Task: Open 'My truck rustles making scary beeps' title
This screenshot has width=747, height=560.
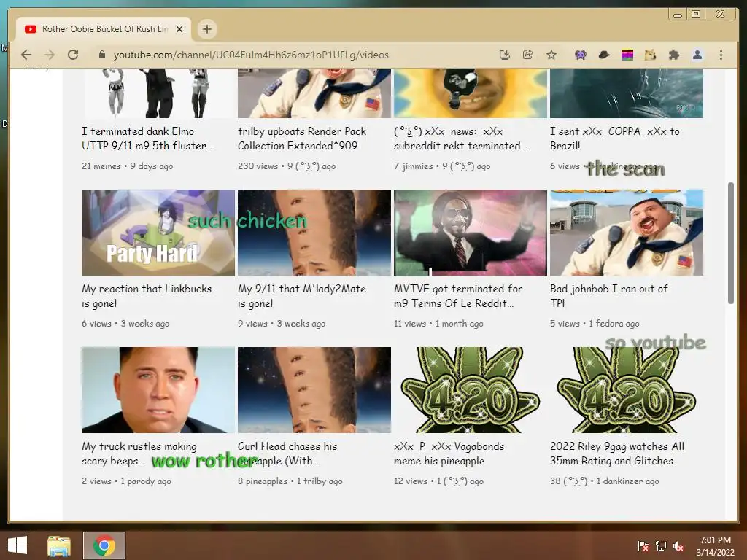Action: [x=139, y=454]
